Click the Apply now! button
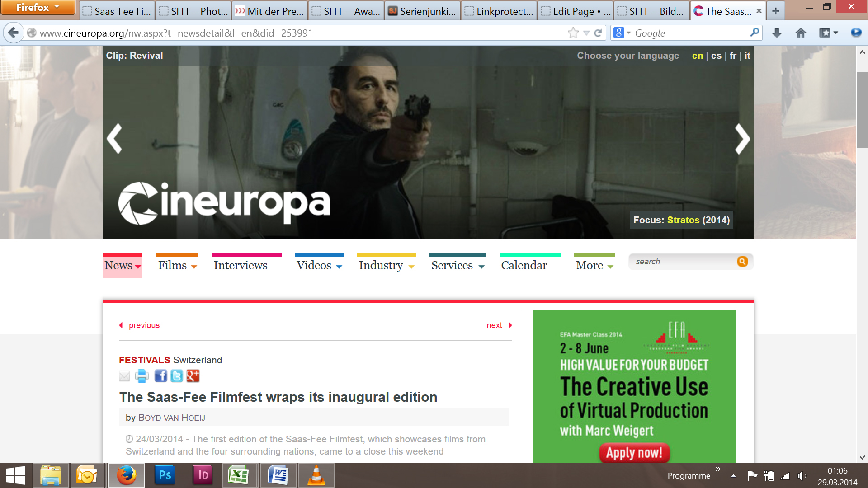The height and width of the screenshot is (488, 868). (x=634, y=452)
